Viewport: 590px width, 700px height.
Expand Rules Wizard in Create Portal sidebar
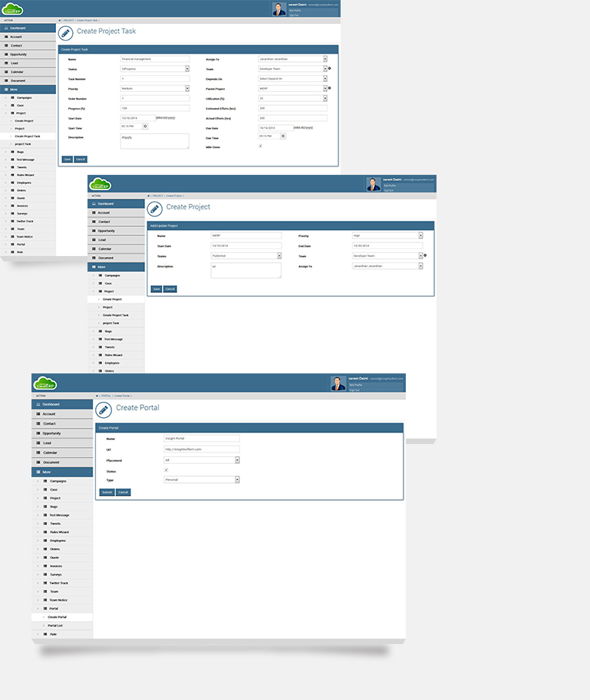point(62,532)
